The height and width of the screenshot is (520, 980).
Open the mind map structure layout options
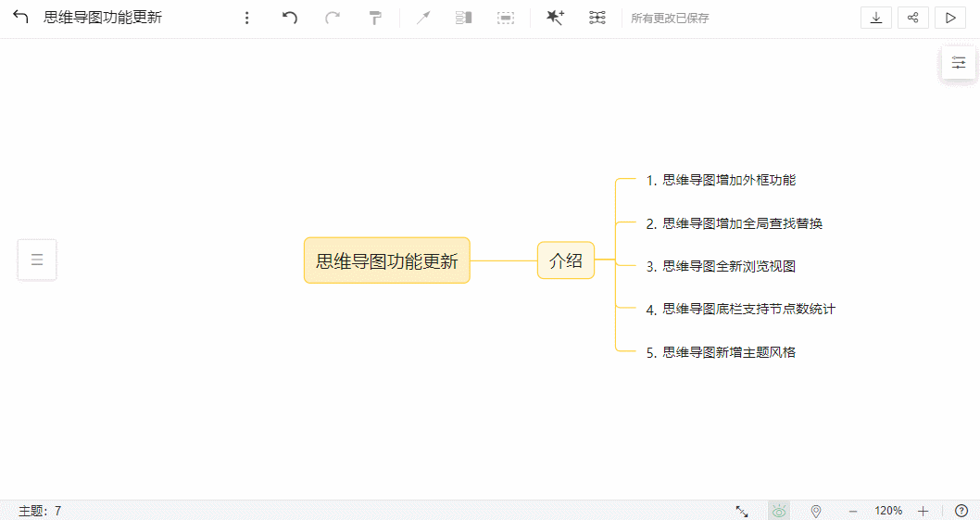(597, 18)
